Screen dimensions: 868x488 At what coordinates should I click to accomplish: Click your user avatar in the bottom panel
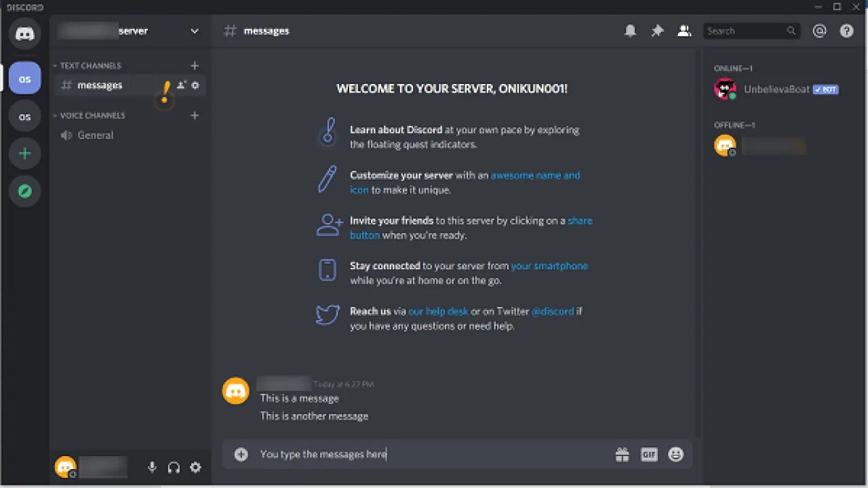pos(65,467)
